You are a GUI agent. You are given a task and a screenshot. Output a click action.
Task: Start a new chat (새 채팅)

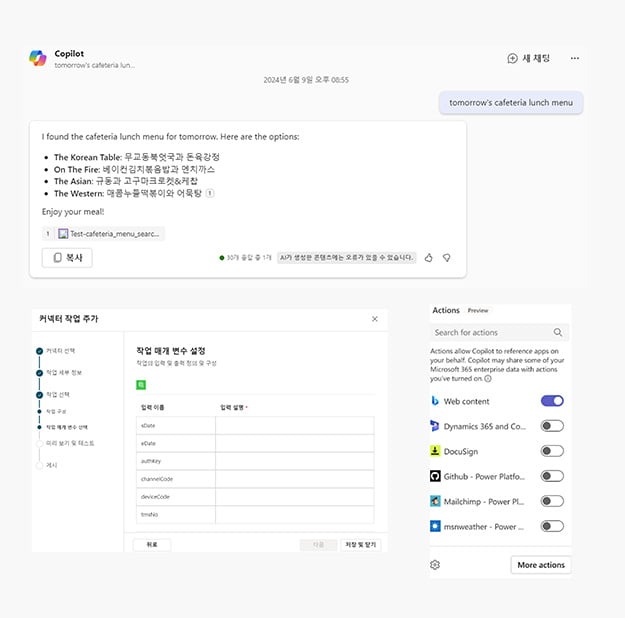pyautogui.click(x=529, y=58)
